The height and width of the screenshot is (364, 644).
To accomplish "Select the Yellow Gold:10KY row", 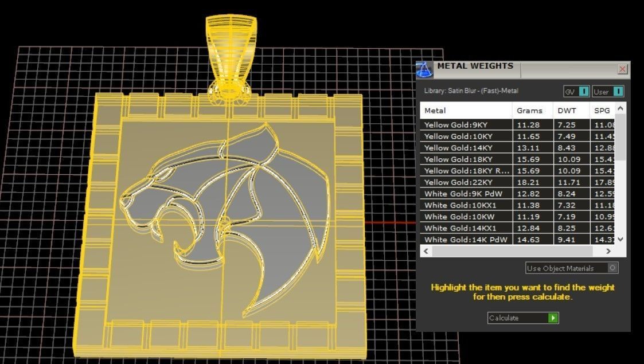I will [x=517, y=136].
